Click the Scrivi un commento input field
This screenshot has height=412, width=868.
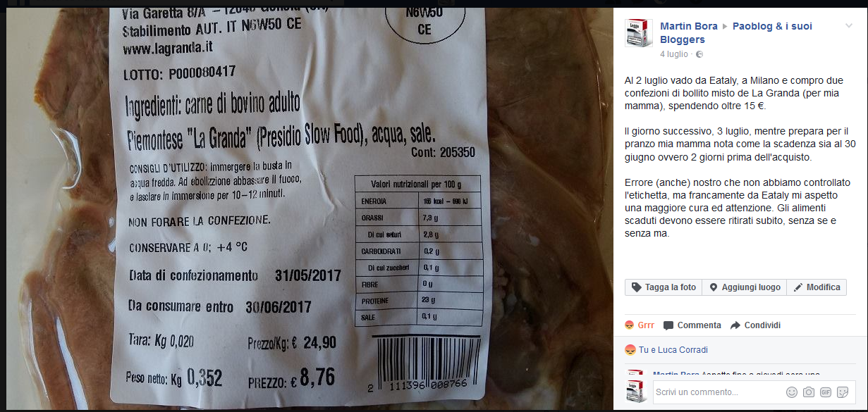tap(718, 392)
